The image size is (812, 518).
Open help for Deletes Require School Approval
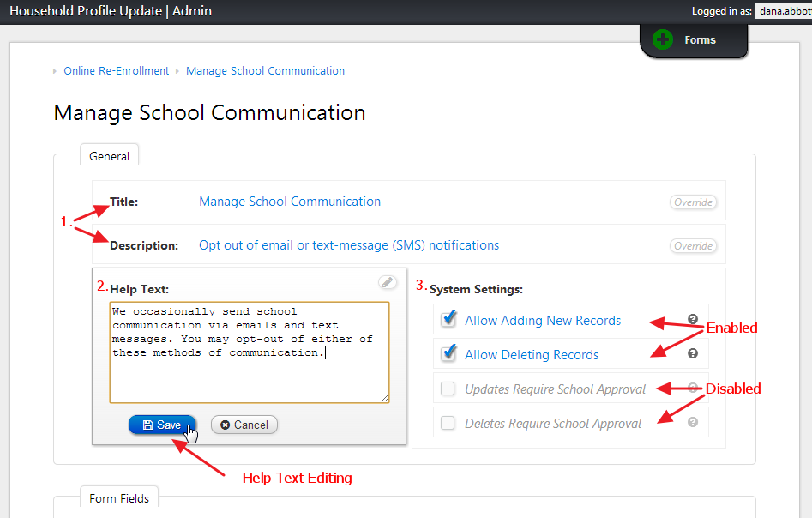(692, 422)
